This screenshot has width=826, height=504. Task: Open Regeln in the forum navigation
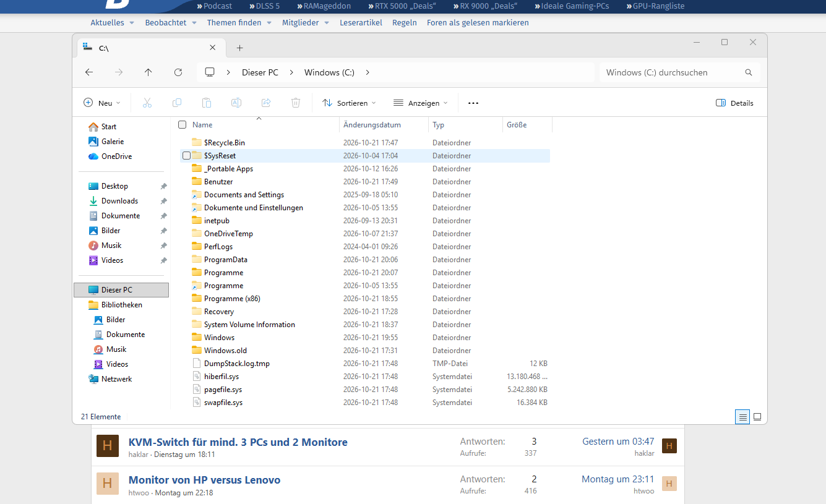405,23
